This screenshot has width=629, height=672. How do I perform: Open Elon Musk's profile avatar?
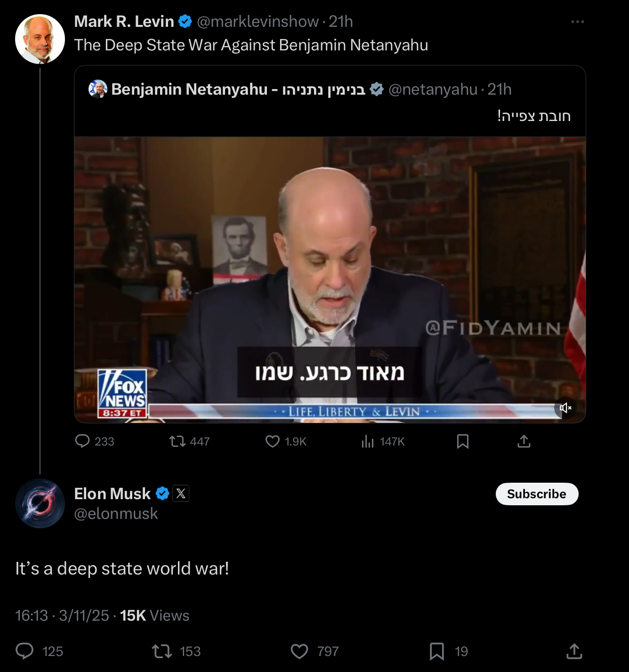pos(40,503)
